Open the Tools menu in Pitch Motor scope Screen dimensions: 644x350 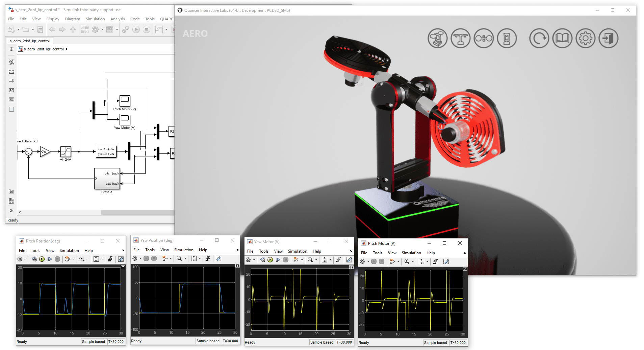click(x=377, y=253)
